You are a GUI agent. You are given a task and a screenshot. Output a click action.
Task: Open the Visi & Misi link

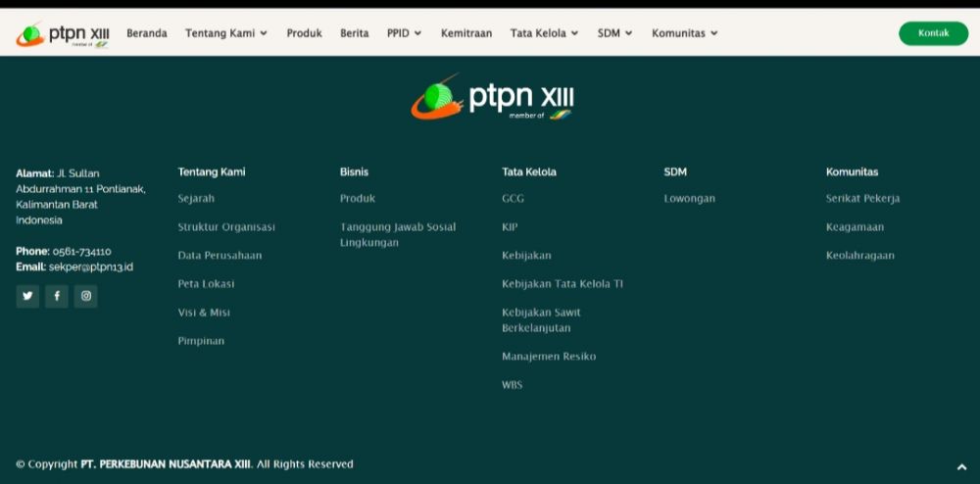(x=204, y=313)
